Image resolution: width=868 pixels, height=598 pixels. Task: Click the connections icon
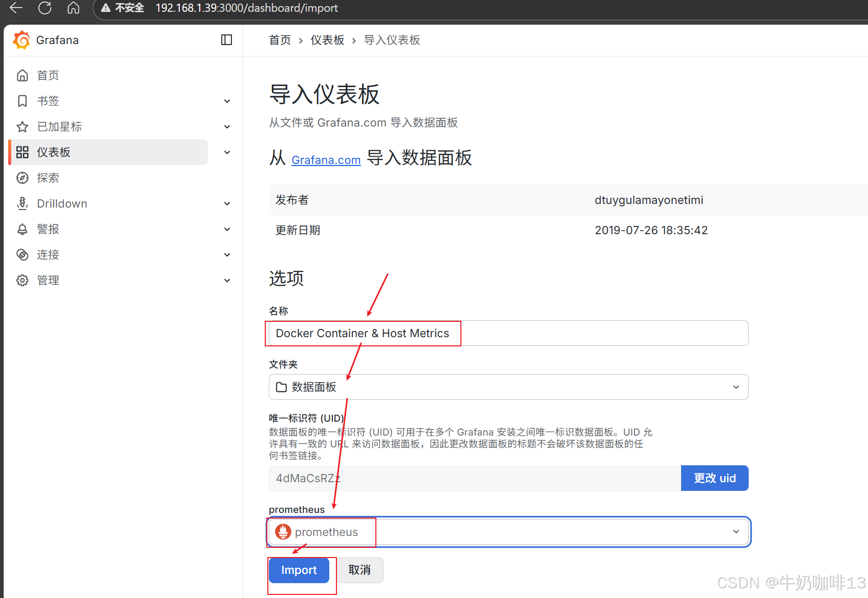point(23,255)
